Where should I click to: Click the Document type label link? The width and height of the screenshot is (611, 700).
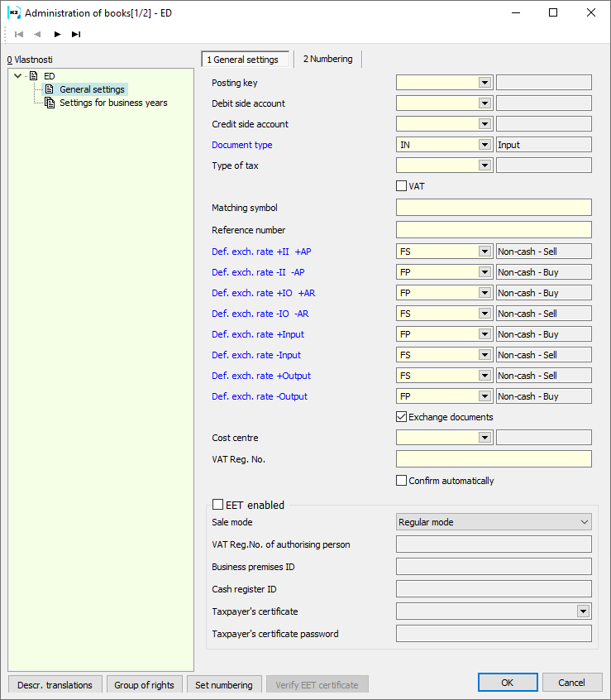pyautogui.click(x=242, y=145)
